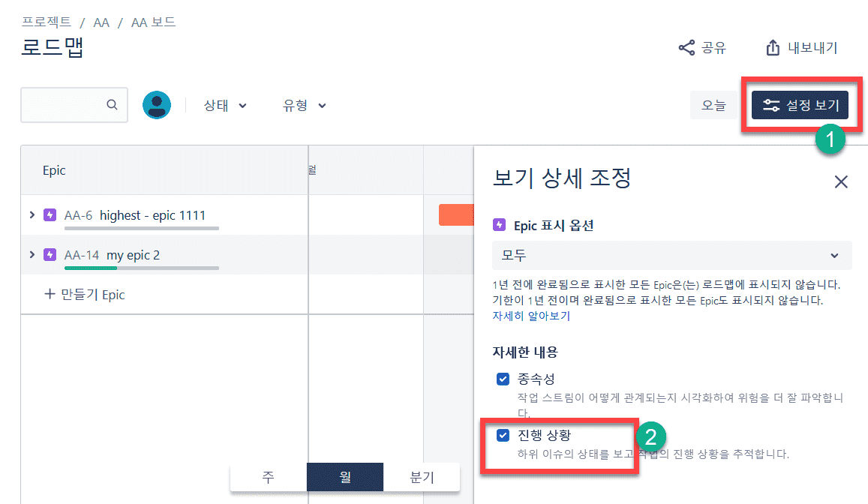Expand the AA-6 epic row

pyautogui.click(x=32, y=215)
